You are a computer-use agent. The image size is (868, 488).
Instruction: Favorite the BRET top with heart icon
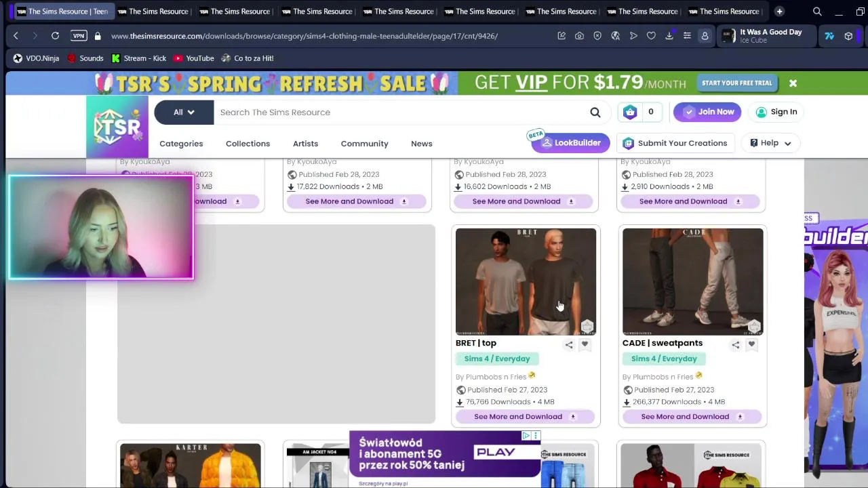click(585, 345)
